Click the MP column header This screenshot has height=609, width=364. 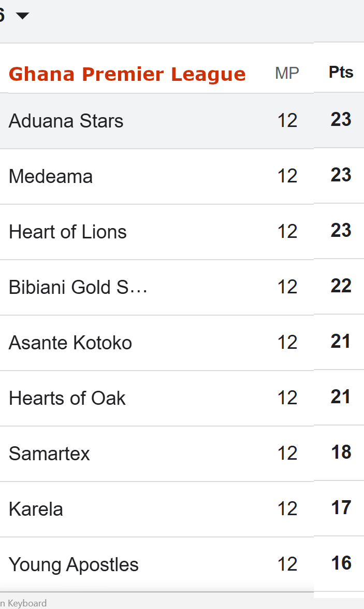coord(287,73)
